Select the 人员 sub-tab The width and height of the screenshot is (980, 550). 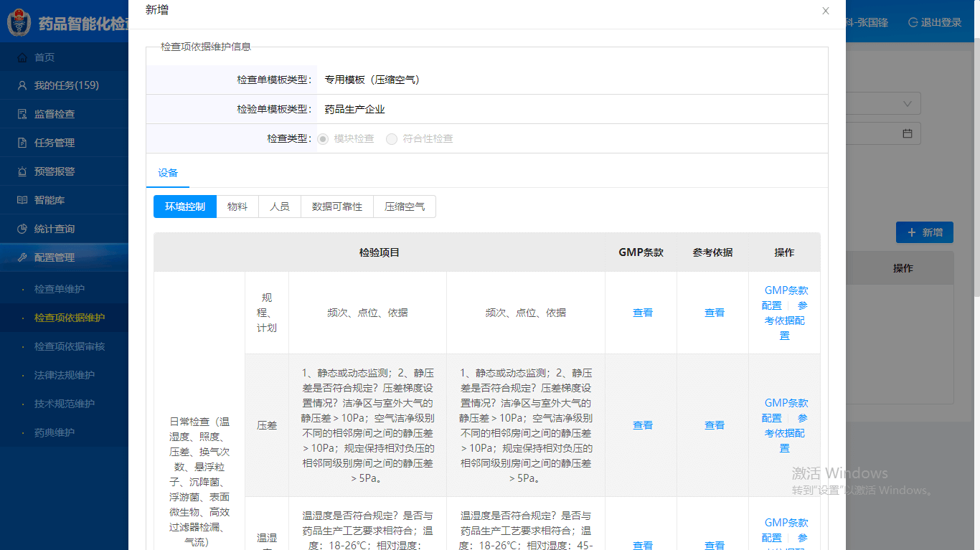click(x=280, y=207)
